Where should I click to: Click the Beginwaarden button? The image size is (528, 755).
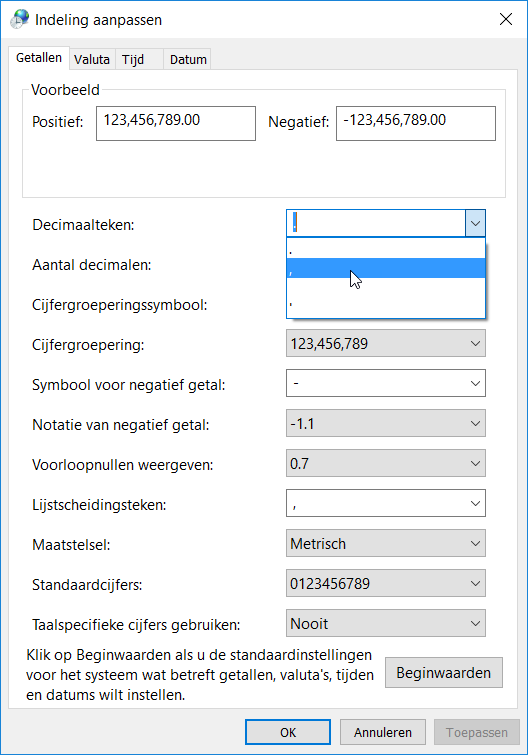coord(444,673)
